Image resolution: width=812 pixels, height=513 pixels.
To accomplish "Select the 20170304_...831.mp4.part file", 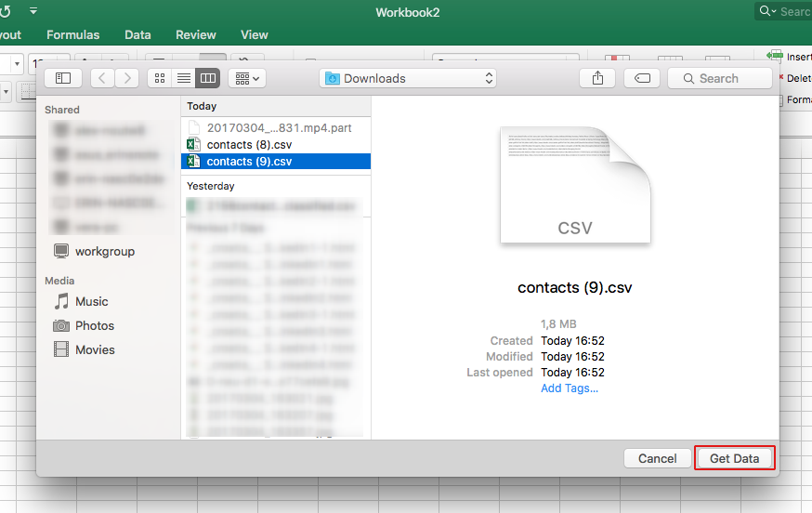I will 276,128.
